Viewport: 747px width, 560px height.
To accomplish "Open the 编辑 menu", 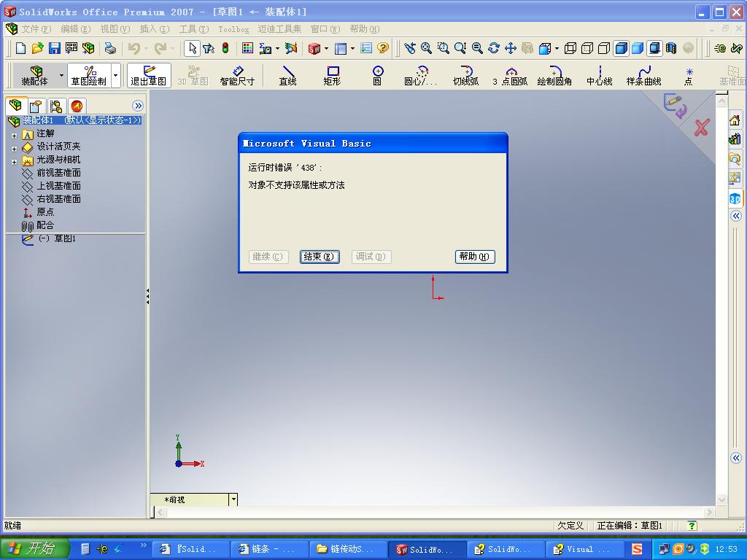I will [x=75, y=29].
